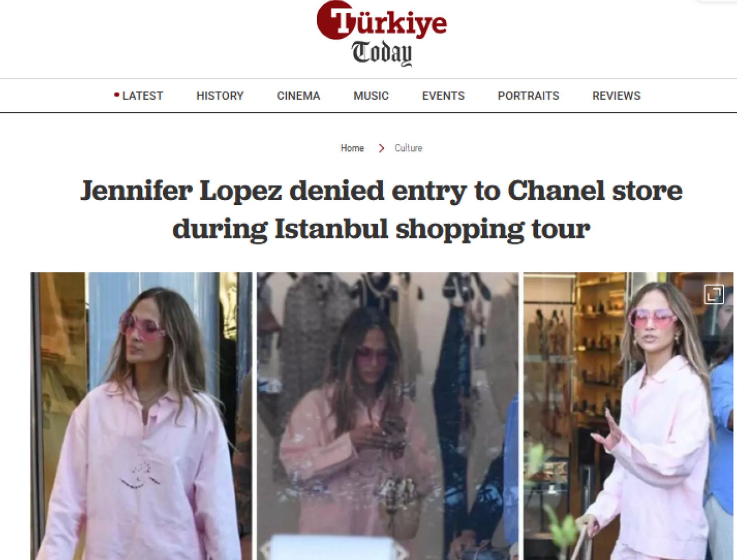Click the Culture breadcrumb link

408,148
